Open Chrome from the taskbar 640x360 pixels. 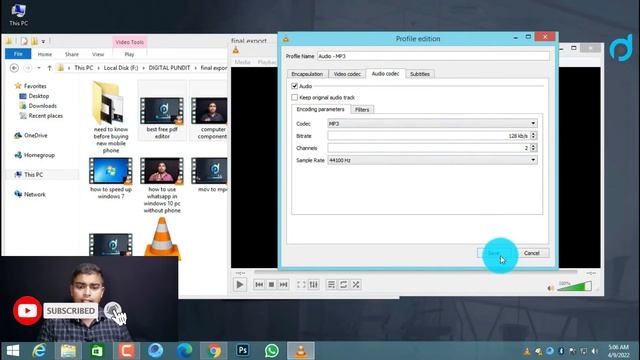click(213, 351)
